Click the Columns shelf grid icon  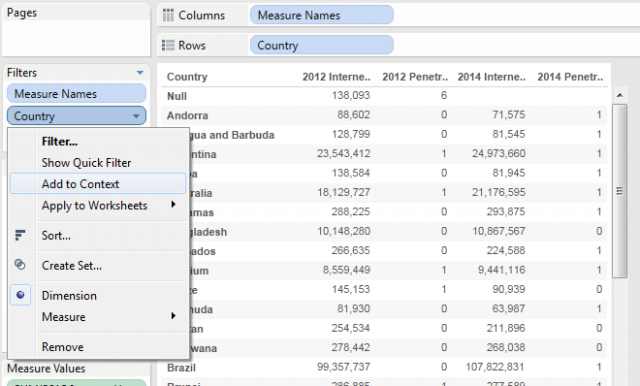coord(168,15)
